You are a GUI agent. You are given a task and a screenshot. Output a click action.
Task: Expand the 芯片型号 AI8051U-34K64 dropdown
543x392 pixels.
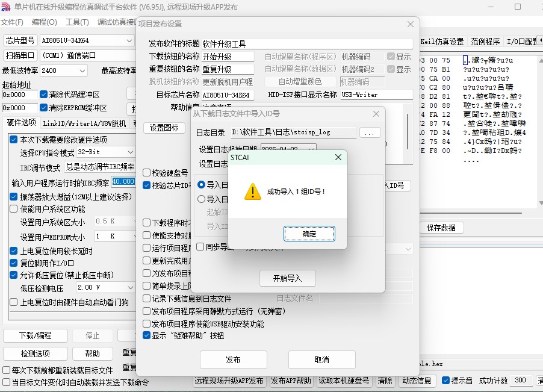(x=129, y=40)
